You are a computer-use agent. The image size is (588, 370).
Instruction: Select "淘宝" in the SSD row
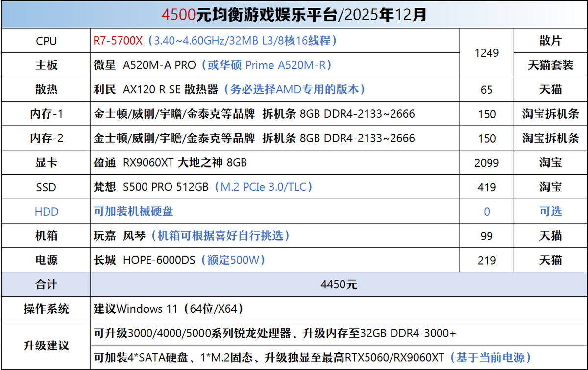click(x=550, y=187)
